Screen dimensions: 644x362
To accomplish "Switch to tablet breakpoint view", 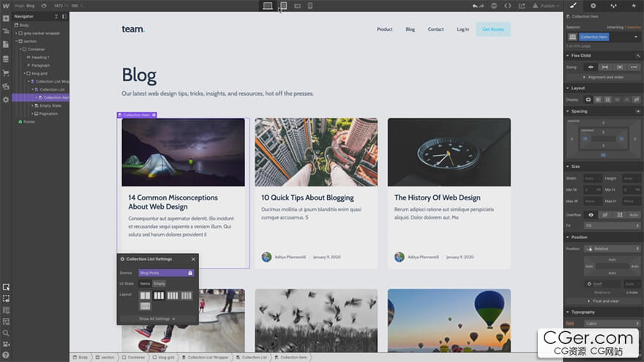I will pyautogui.click(x=283, y=6).
